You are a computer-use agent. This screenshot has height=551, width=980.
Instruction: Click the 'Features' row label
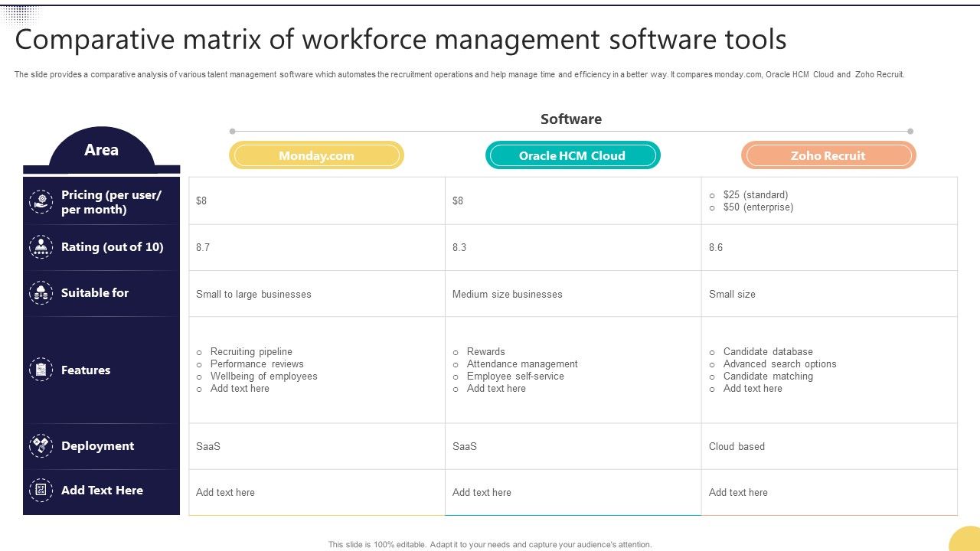(x=86, y=370)
